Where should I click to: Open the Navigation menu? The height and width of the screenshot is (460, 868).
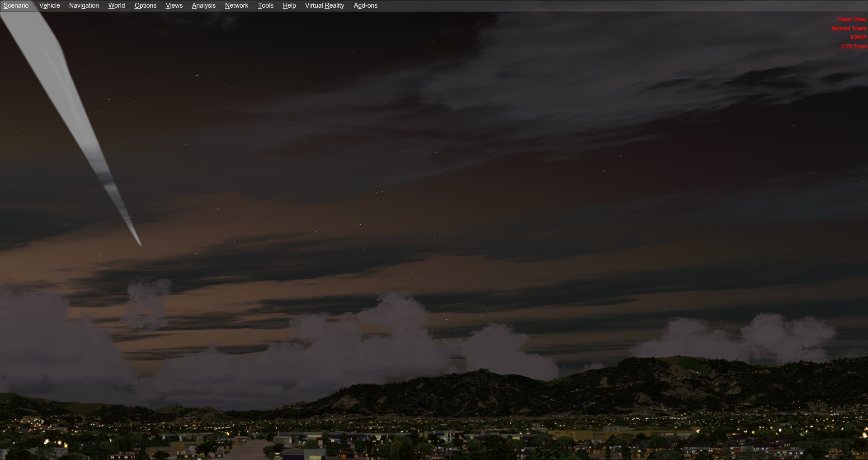coord(84,5)
